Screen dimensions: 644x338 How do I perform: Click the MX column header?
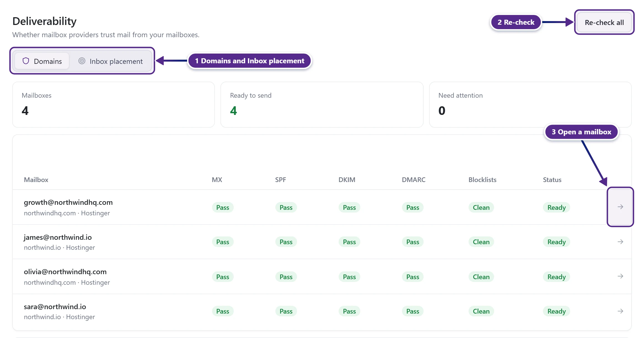tap(217, 180)
